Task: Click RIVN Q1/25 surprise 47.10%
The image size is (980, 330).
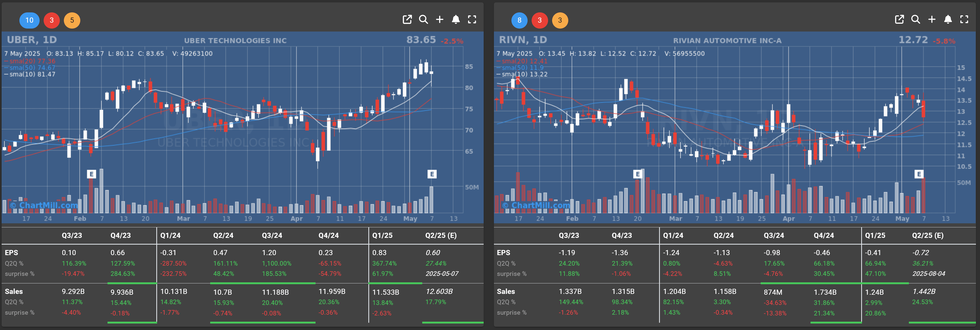Action: tap(875, 274)
